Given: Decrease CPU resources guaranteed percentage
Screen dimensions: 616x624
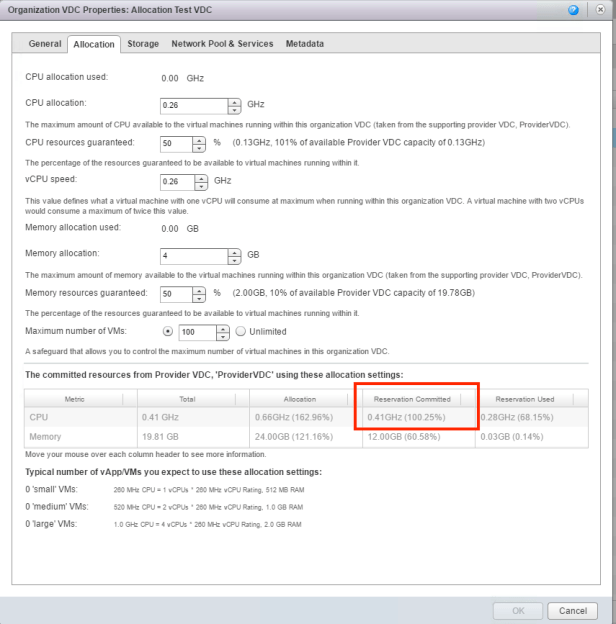Looking at the screenshot, I should (198, 147).
